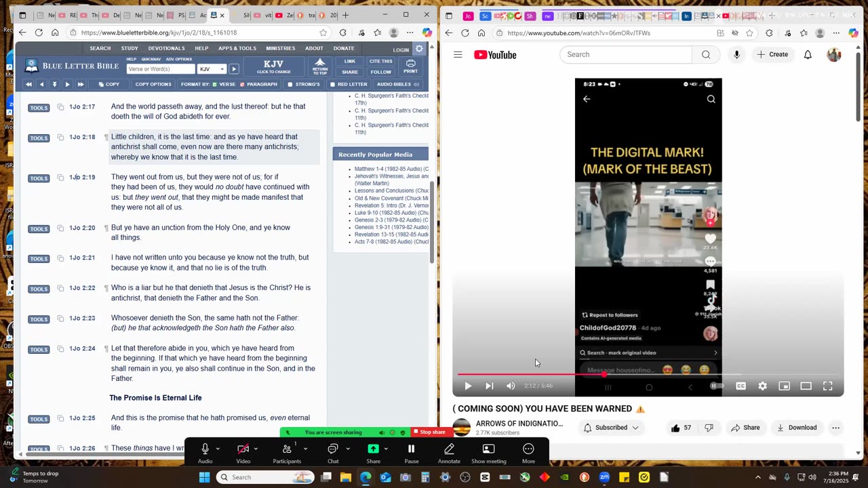Viewport: 868px width, 488px height.
Task: Open the Devotionals menu
Action: pyautogui.click(x=166, y=49)
